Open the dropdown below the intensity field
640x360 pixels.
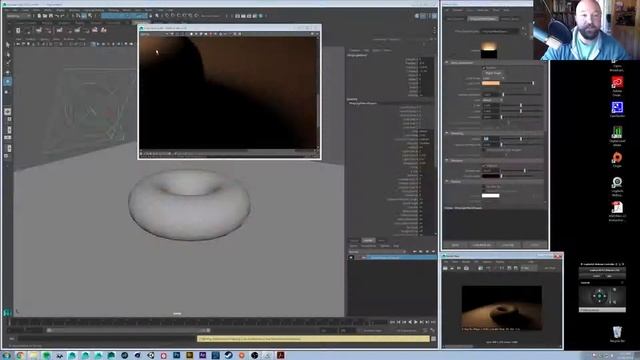click(x=492, y=100)
